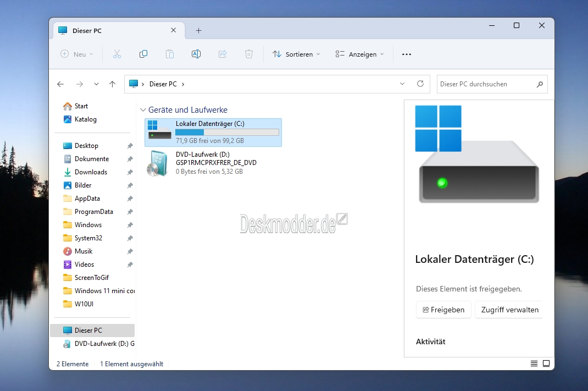Click the C: drive storage usage bar
This screenshot has width=588, height=391.
(x=228, y=132)
